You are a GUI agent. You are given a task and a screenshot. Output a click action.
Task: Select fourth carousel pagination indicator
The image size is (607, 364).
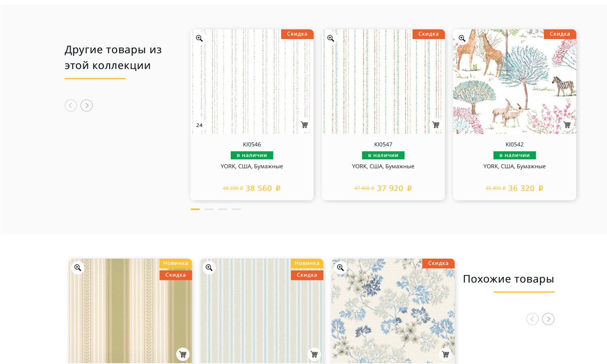[x=236, y=209]
